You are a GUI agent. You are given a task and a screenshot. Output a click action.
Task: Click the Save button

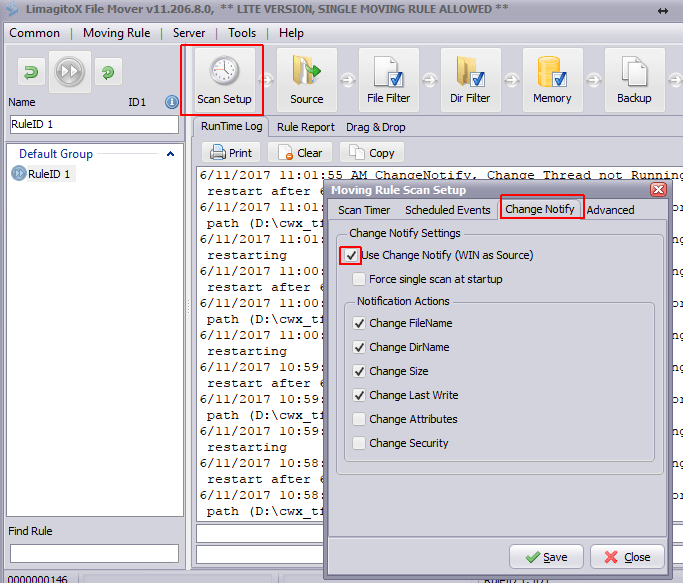click(x=546, y=557)
